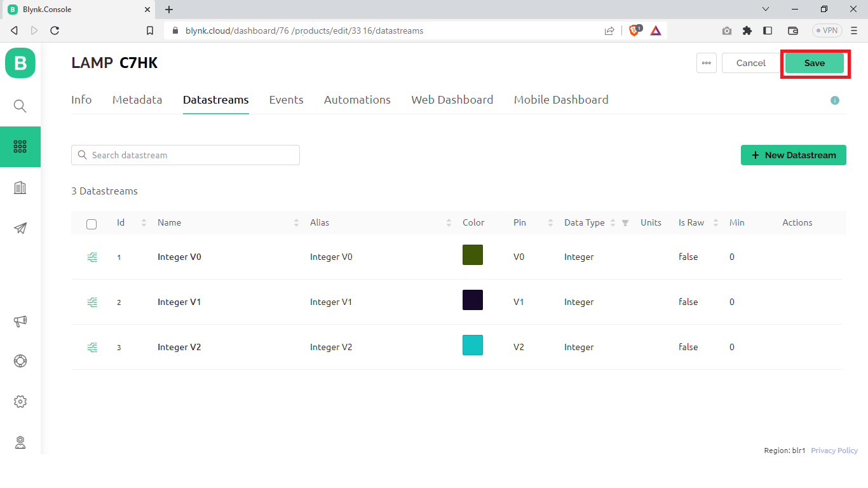Image resolution: width=868 pixels, height=488 pixels.
Task: Open the browser tab list chevron
Action: pos(766,9)
